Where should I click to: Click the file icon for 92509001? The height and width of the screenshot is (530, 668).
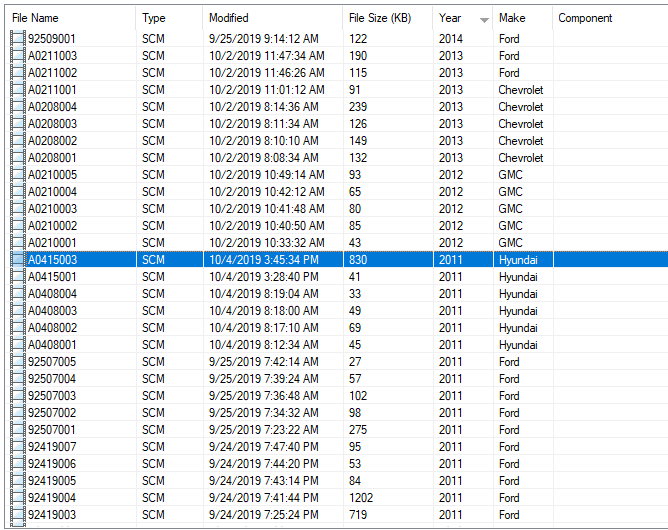click(18, 39)
